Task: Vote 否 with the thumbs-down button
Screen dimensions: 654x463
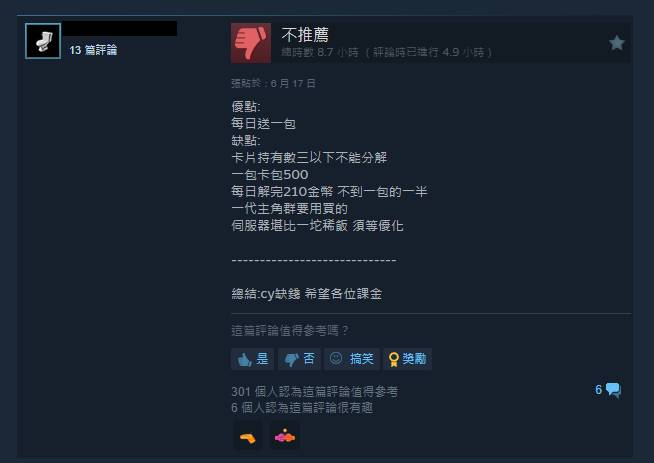Action: (299, 359)
